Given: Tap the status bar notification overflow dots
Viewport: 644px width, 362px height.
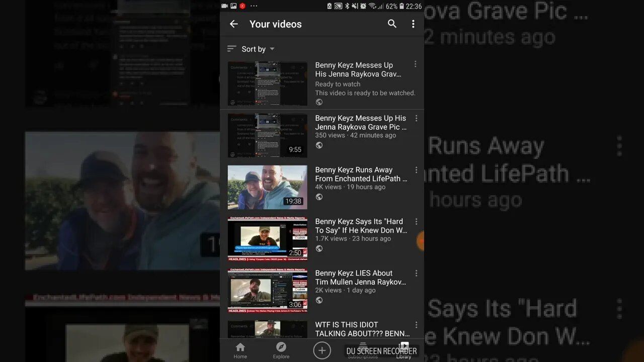Looking at the screenshot, I should (x=254, y=6).
